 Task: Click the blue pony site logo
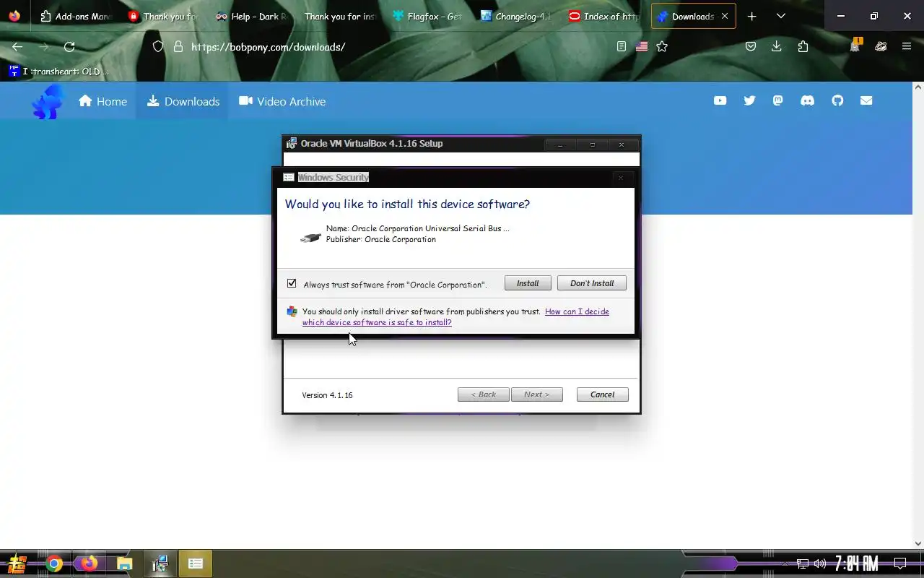47,102
